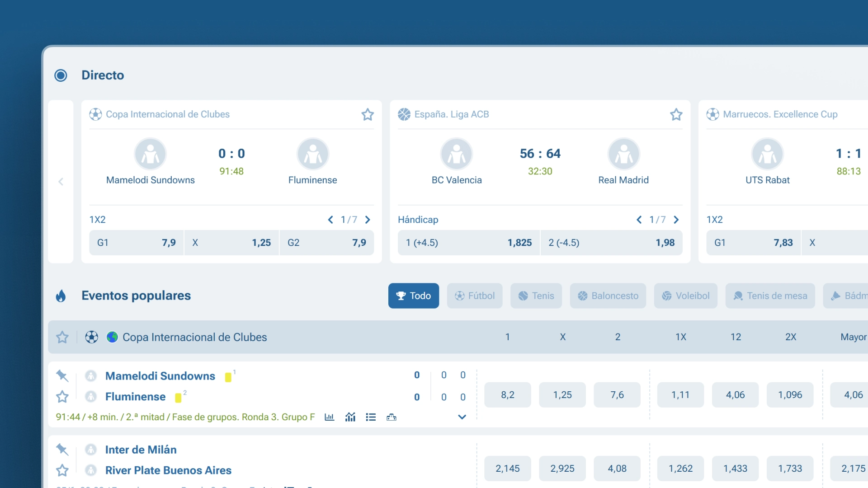
Task: Click the football icon in league header
Action: pyautogui.click(x=92, y=337)
